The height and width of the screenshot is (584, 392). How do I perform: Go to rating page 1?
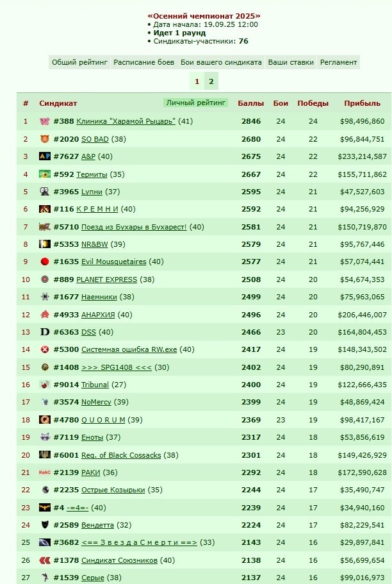(197, 81)
